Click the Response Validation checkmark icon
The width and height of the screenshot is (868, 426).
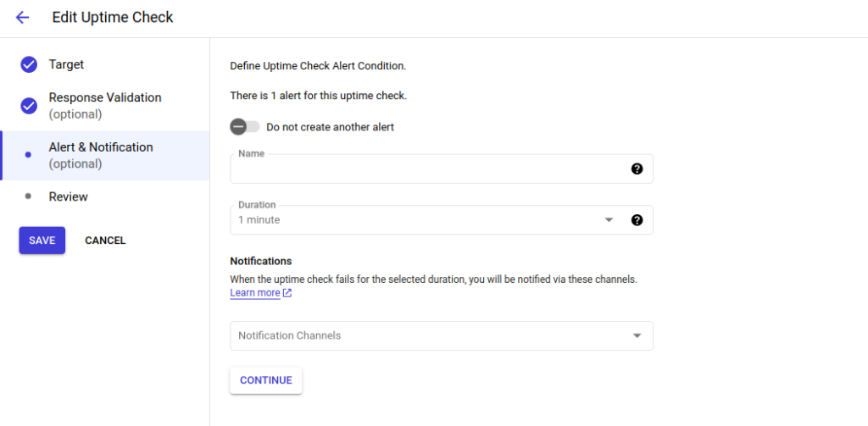pyautogui.click(x=29, y=106)
